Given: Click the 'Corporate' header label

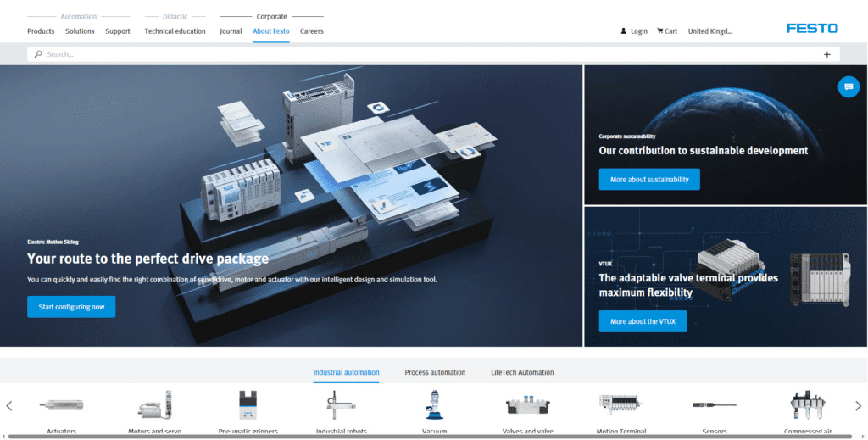Looking at the screenshot, I should coord(272,17).
